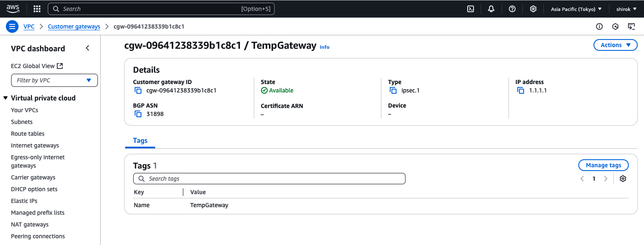Screen dimensions: 644x245
Task: Open the notifications bell
Action: point(491,8)
